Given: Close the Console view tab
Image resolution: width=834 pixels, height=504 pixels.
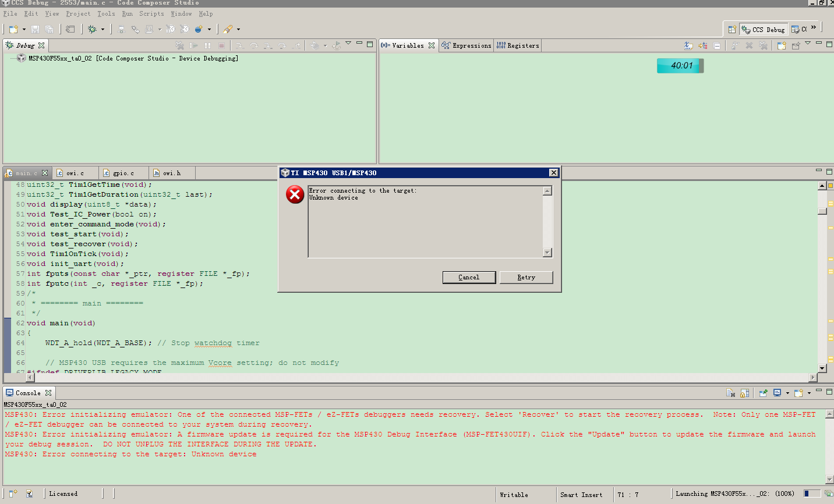Looking at the screenshot, I should point(48,393).
